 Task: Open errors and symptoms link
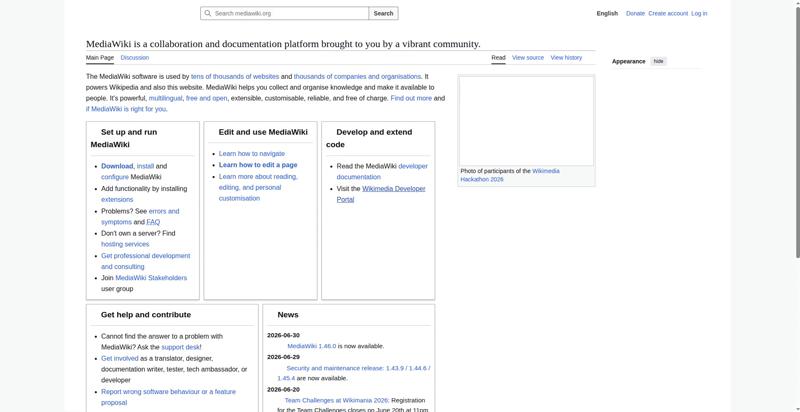[140, 216]
